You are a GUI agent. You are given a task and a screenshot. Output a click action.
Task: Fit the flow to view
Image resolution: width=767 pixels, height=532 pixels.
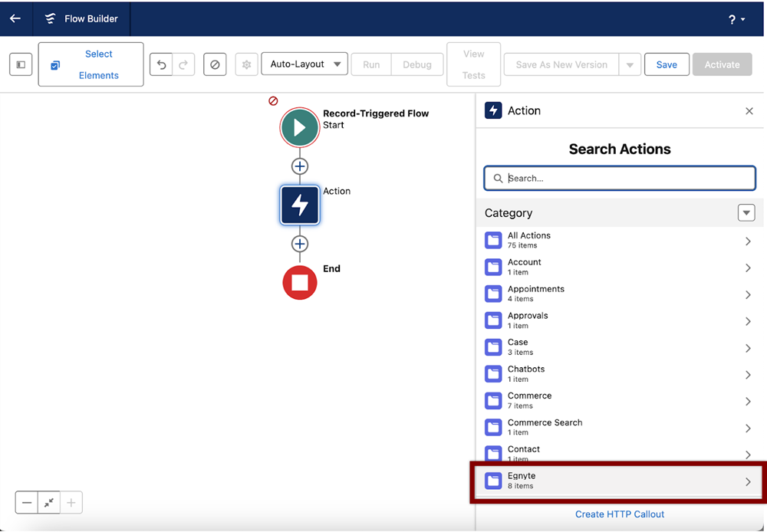49,503
